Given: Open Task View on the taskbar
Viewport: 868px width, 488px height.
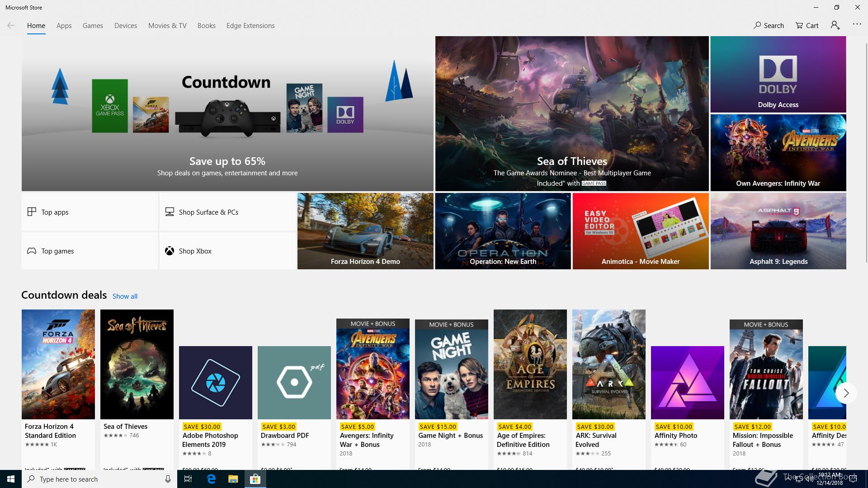Looking at the screenshot, I should pyautogui.click(x=188, y=479).
